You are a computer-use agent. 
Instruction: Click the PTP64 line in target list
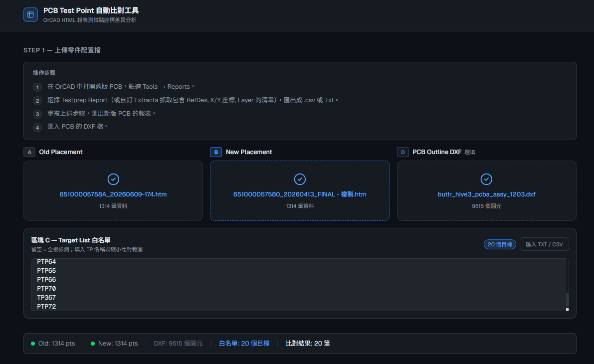pos(46,262)
